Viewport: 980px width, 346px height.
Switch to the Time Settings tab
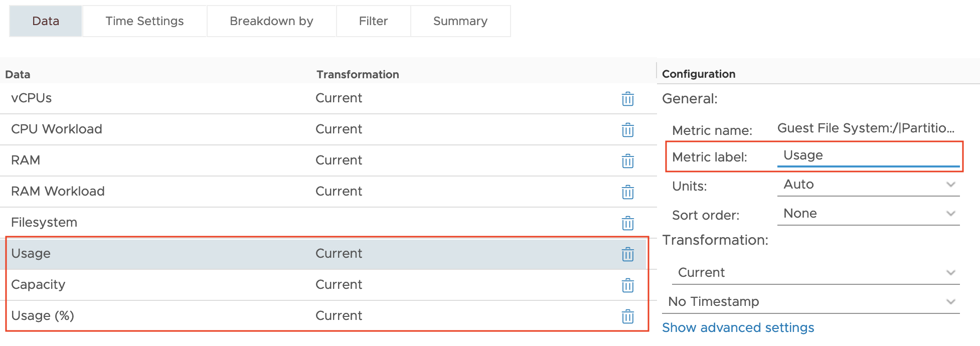coord(144,21)
